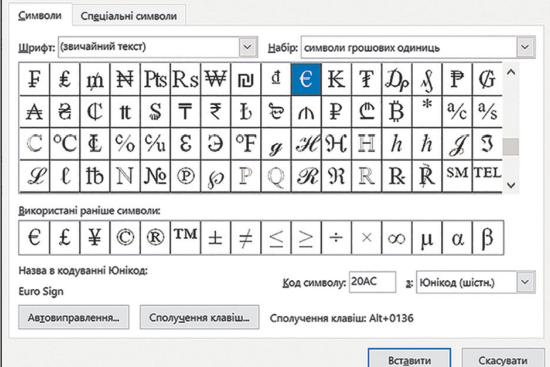Viewport: 550px width, 367px height.
Task: Choose the Won sign ₩
Action: click(215, 79)
